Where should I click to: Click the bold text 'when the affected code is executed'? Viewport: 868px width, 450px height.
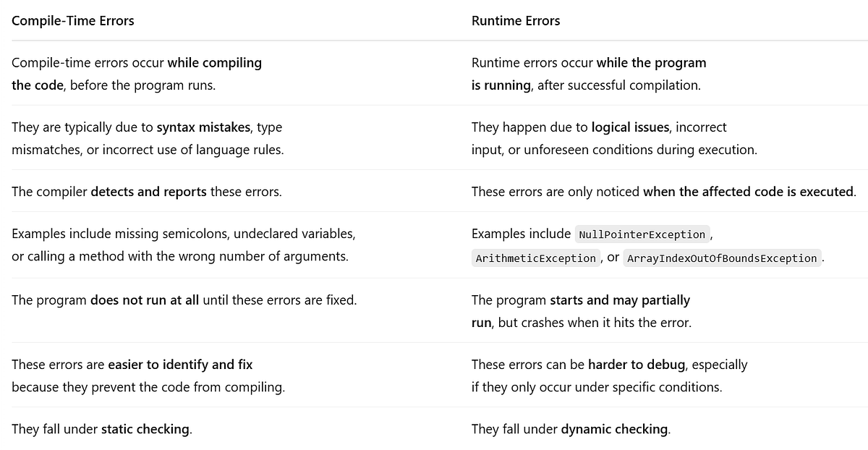(749, 192)
